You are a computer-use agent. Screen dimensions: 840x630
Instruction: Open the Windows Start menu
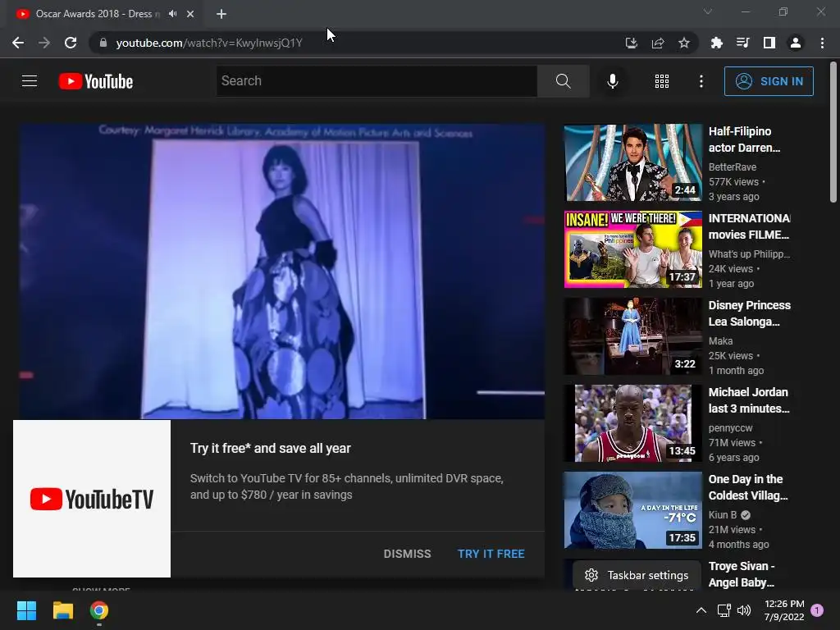pos(26,610)
